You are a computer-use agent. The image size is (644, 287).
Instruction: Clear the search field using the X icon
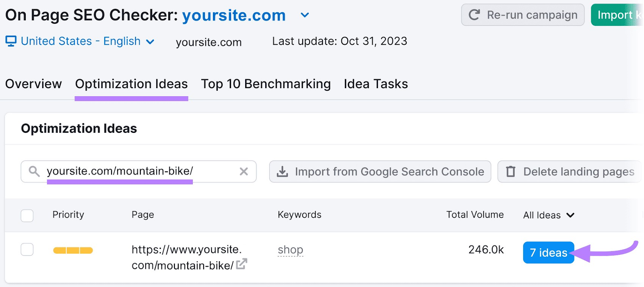point(244,171)
